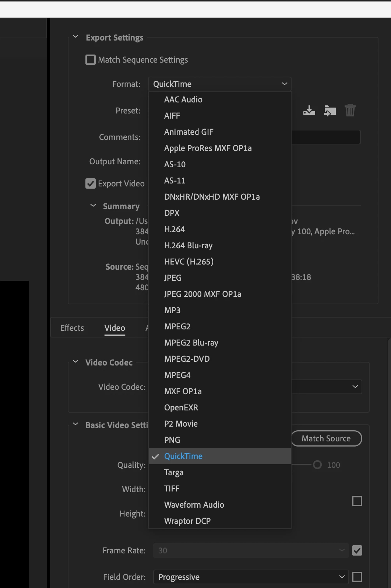Pick MP3 from the format list
Viewport: 391px width, 588px height.
click(x=220, y=310)
